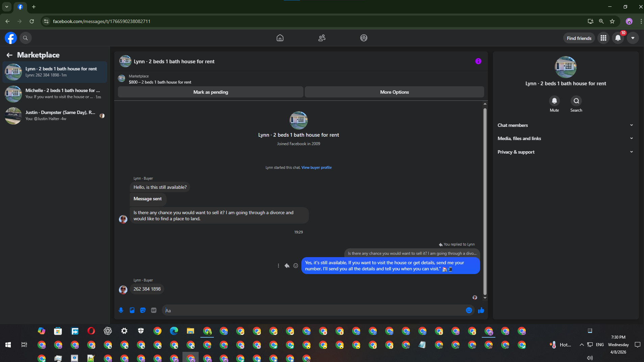644x362 pixels.
Task: Open the Groups icon in top navigation
Action: [364, 38]
